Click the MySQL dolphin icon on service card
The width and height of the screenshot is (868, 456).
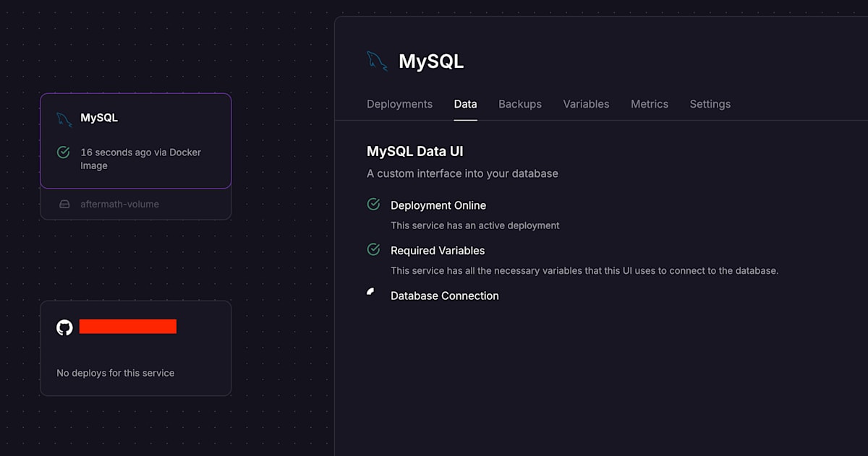point(64,119)
